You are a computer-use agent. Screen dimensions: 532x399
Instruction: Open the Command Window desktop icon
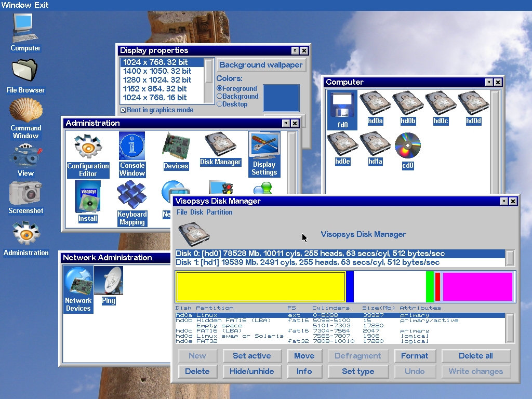(25, 118)
